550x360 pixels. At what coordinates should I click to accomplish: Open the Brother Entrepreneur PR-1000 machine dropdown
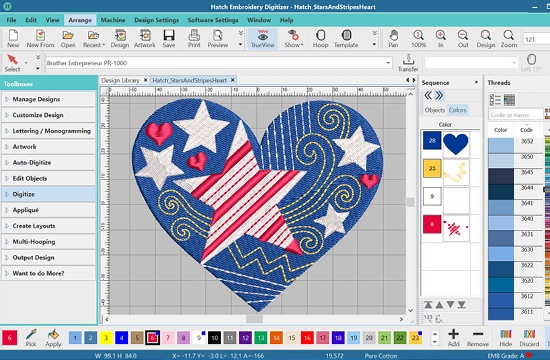(x=388, y=63)
